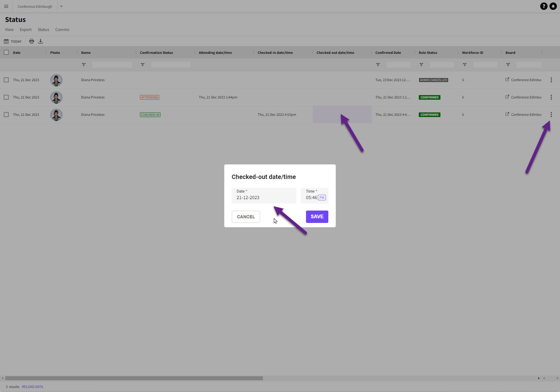Open row menu for ATTENDING row
This screenshot has width=560, height=392.
pos(551,97)
